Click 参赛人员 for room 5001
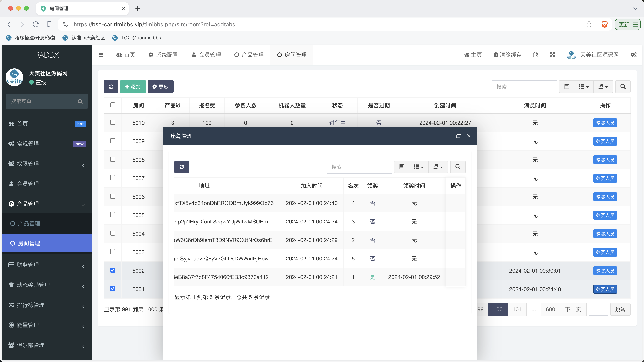The image size is (644, 362). (605, 289)
